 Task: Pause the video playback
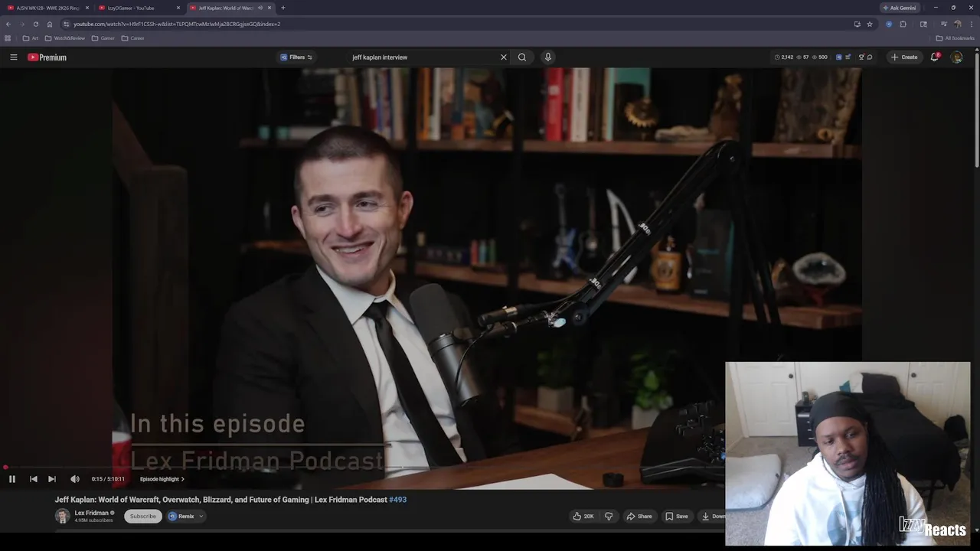point(12,479)
